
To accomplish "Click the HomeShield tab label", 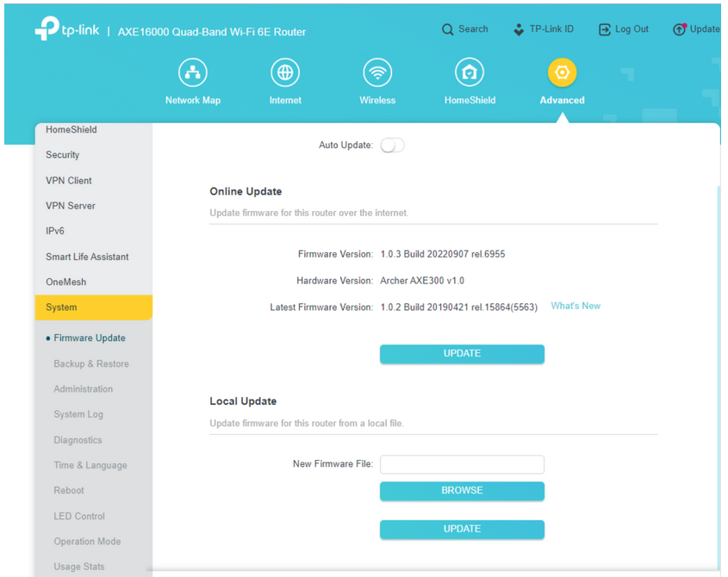I will pos(470,100).
